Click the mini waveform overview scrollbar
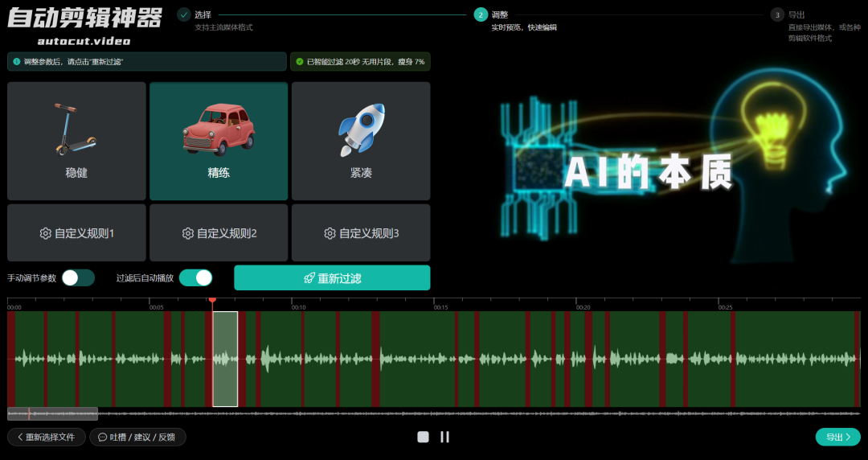Screen dimensions: 868x460 [x=52, y=413]
